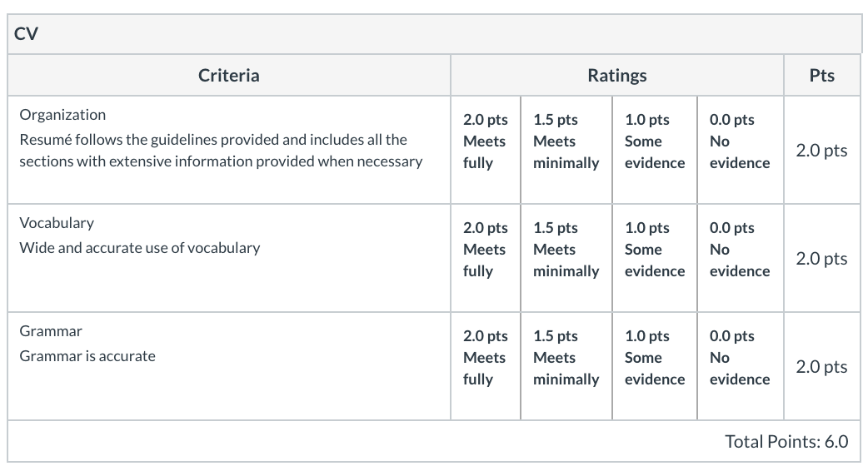This screenshot has height=471, width=868.
Task: Select 1.0 pts Some evidence for Organization
Action: click(x=655, y=150)
